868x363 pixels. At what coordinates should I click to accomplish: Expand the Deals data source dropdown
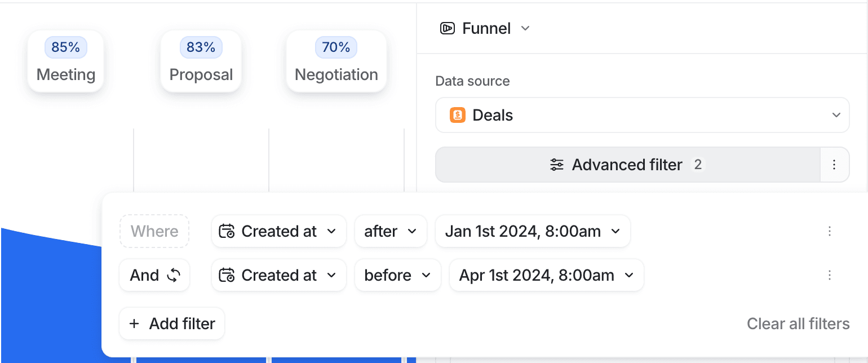836,115
